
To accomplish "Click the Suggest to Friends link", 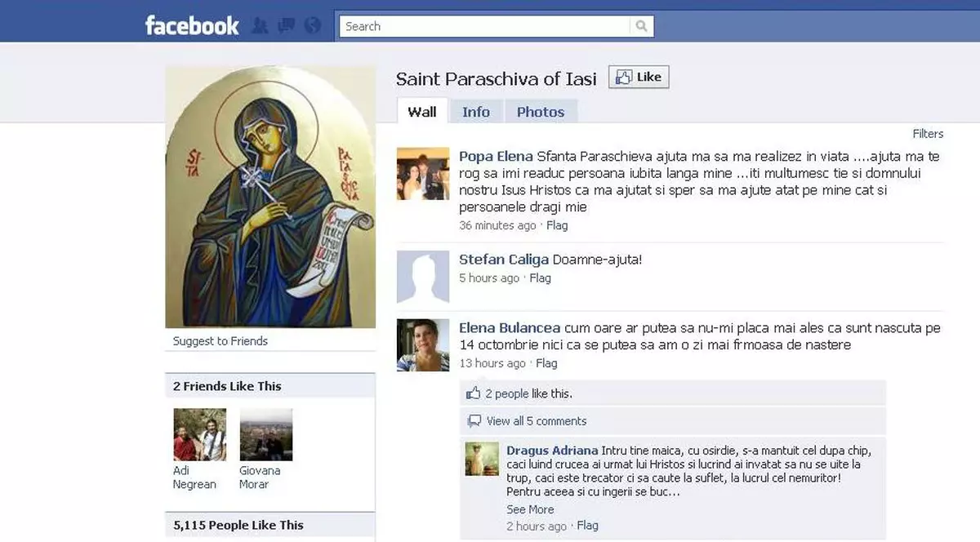I will pos(217,340).
